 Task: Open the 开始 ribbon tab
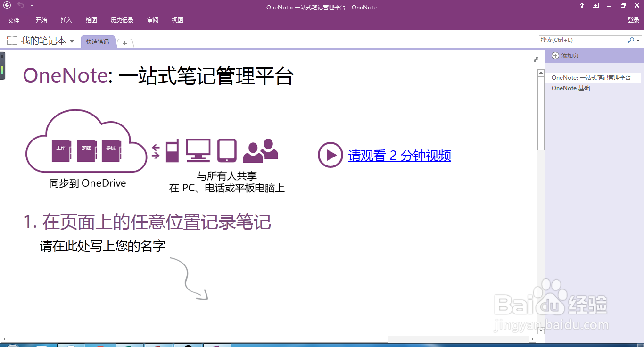(41, 20)
